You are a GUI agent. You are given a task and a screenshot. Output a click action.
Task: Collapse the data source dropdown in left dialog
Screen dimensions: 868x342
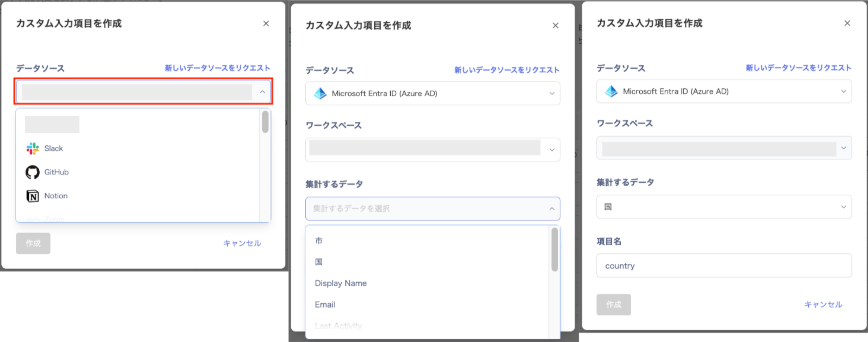tap(262, 92)
